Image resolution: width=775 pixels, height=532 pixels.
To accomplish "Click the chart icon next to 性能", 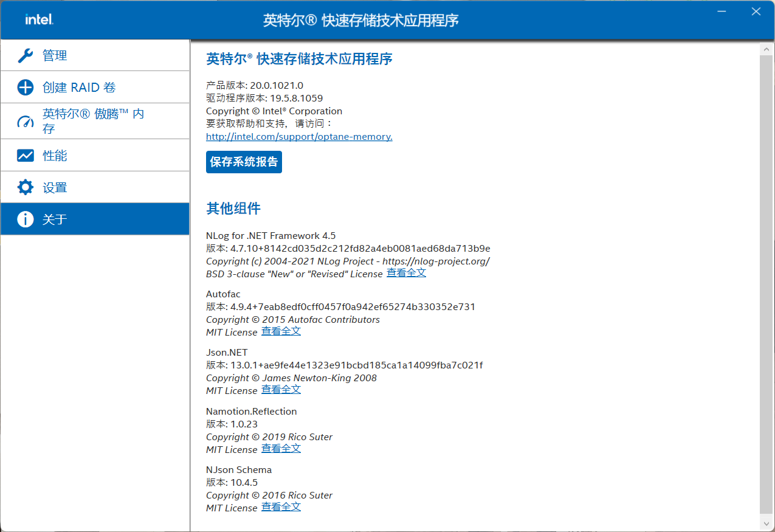I will (25, 156).
